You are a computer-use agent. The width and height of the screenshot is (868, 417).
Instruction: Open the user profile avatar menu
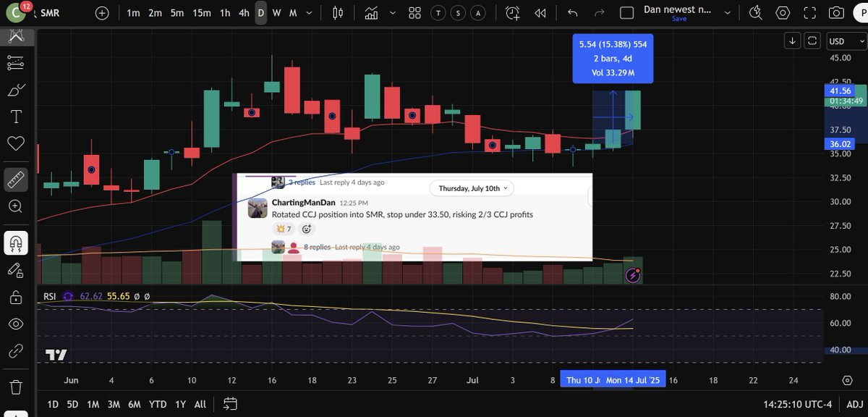15,12
